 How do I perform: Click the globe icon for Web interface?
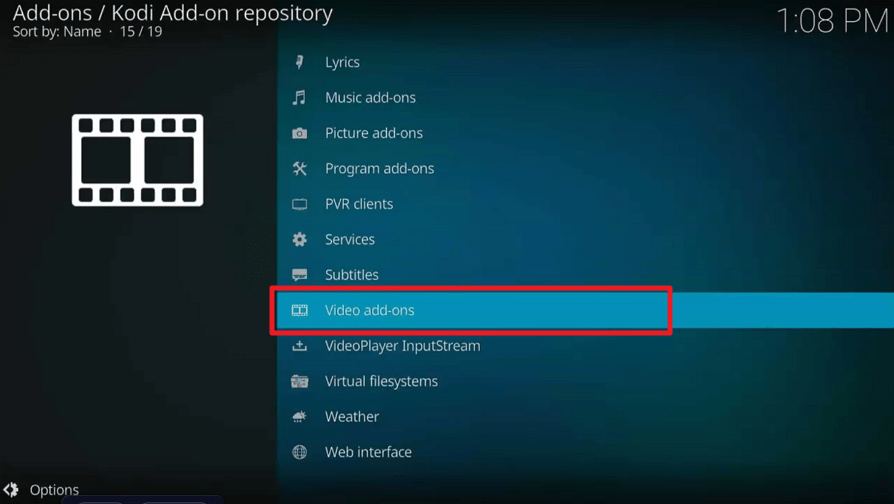click(299, 452)
